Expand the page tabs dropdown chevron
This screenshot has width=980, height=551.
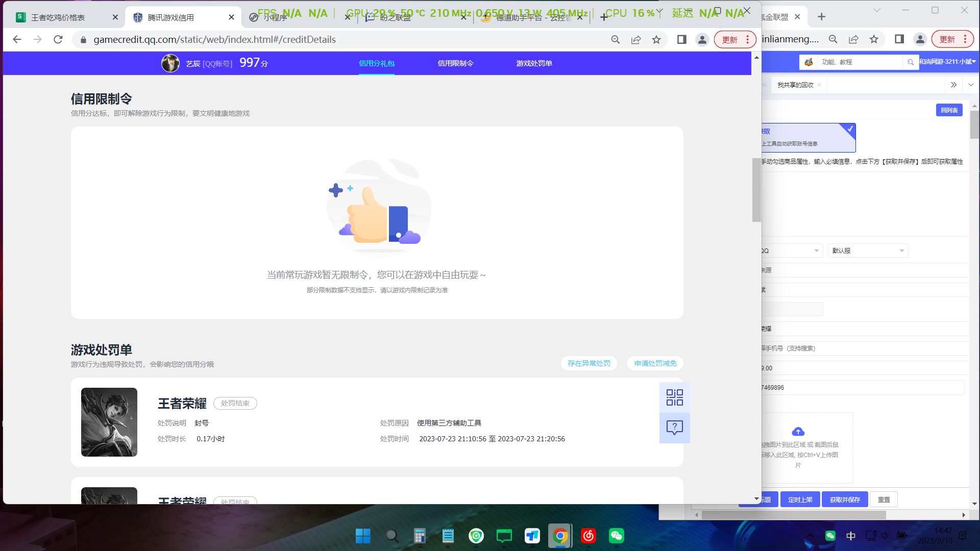(x=971, y=85)
